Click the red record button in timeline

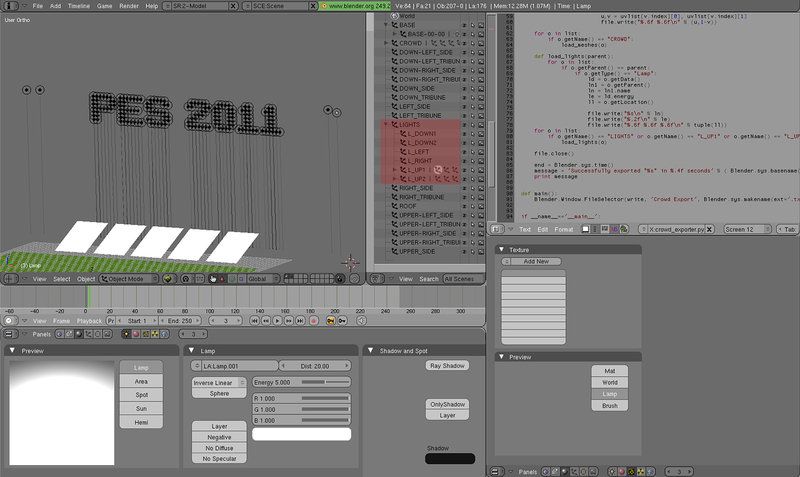coord(314,320)
